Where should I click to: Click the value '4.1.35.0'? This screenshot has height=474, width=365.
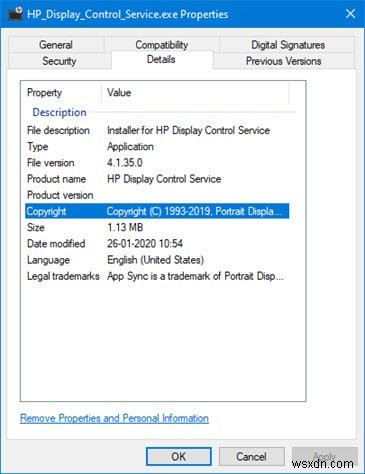pyautogui.click(x=125, y=163)
